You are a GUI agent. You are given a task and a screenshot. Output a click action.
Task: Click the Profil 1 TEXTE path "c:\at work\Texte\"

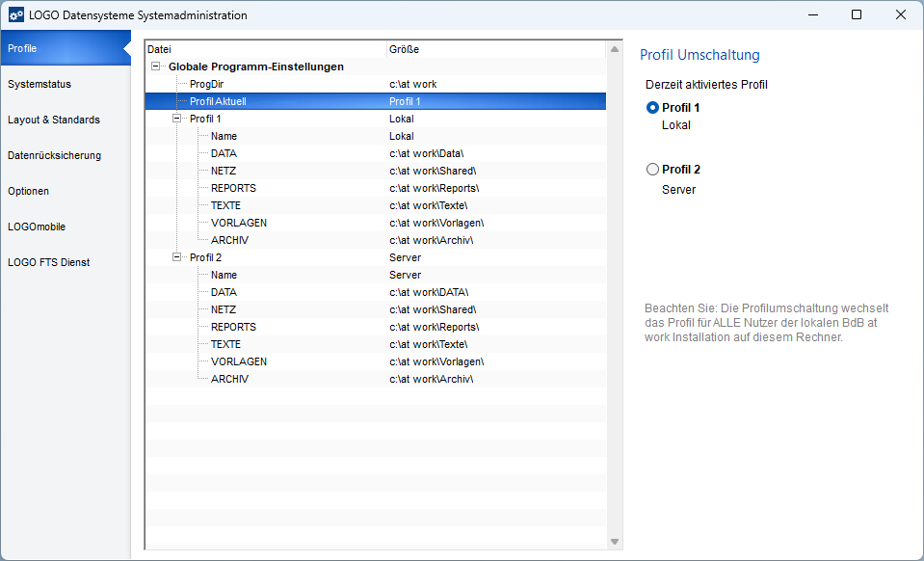(429, 205)
